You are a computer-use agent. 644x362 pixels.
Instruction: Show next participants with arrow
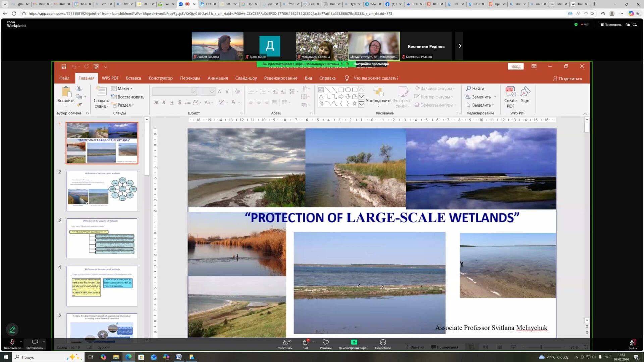click(x=460, y=46)
